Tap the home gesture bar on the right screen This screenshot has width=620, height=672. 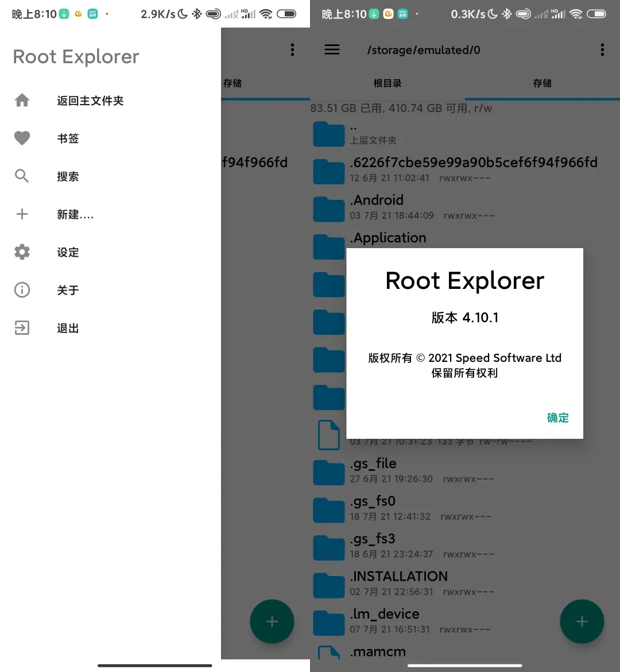tap(465, 666)
